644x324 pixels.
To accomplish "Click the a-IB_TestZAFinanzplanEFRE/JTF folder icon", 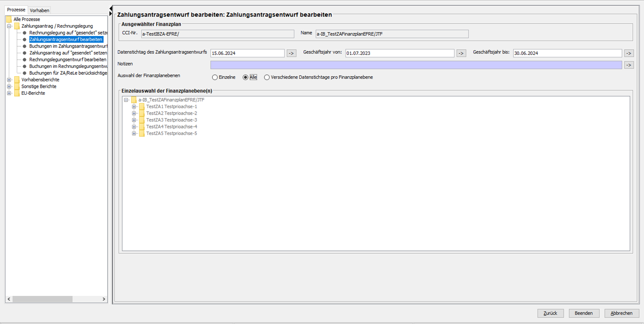I will tap(134, 100).
